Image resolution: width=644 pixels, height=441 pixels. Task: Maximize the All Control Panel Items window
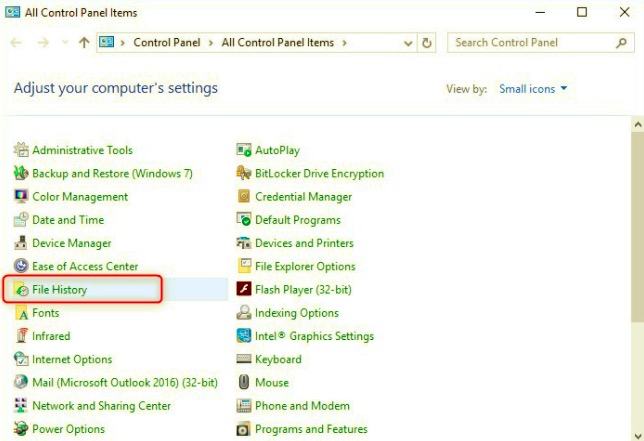pos(582,12)
